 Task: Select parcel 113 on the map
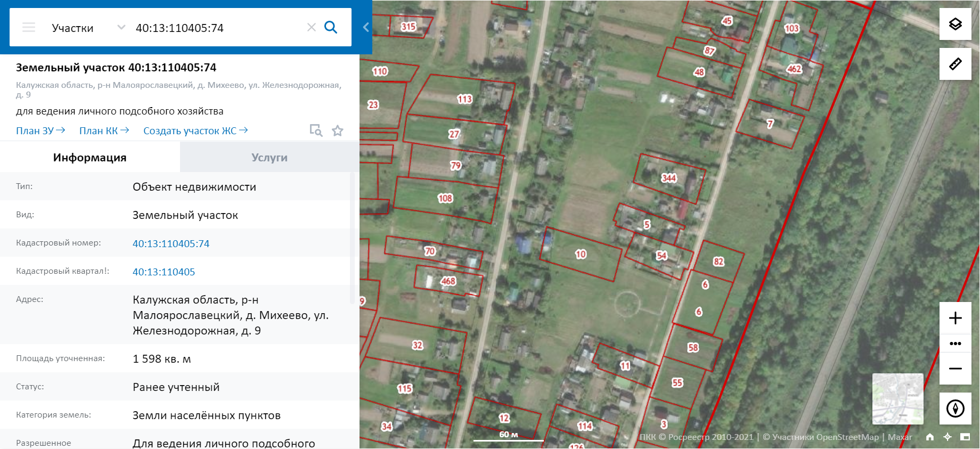coord(464,99)
